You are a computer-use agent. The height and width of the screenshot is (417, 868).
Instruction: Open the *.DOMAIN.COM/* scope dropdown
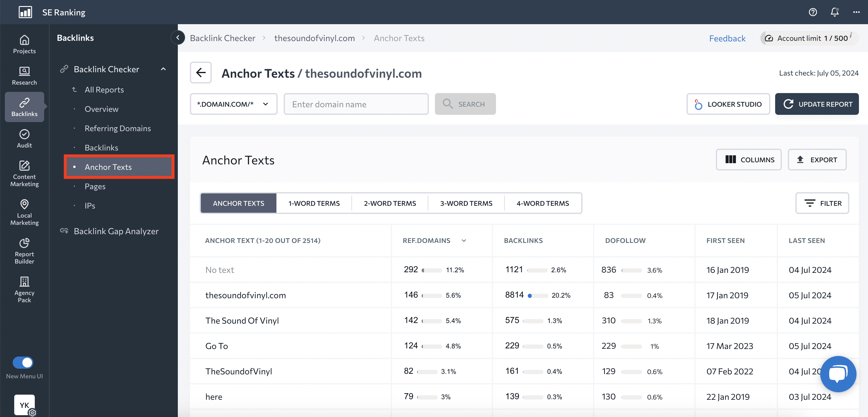[x=233, y=104]
